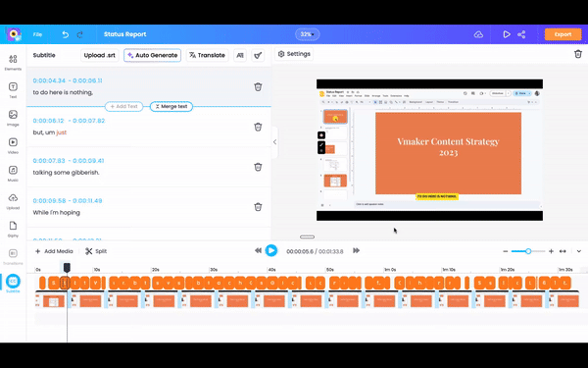Screen dimensions: 588x368
Task: Open the Upload sidebar panel
Action: coord(13,201)
